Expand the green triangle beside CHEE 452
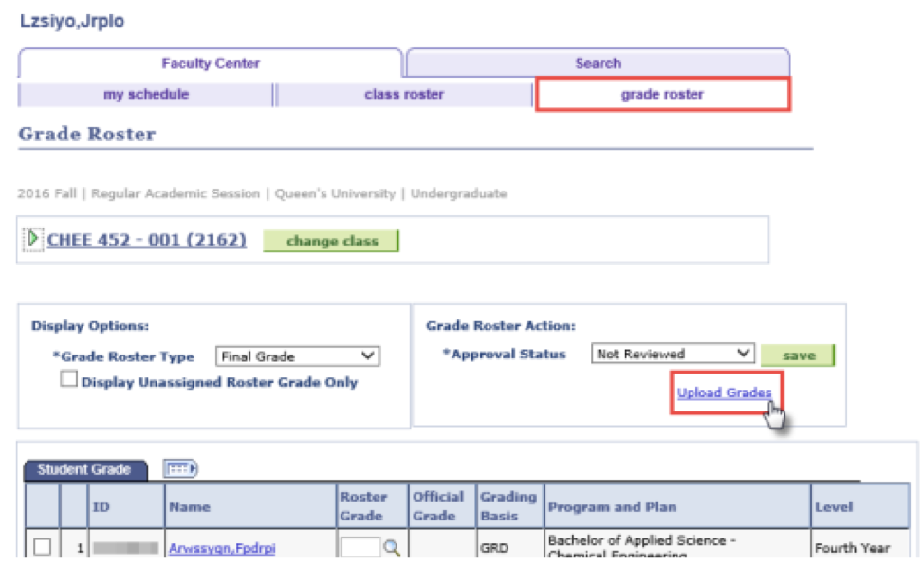 (34, 239)
